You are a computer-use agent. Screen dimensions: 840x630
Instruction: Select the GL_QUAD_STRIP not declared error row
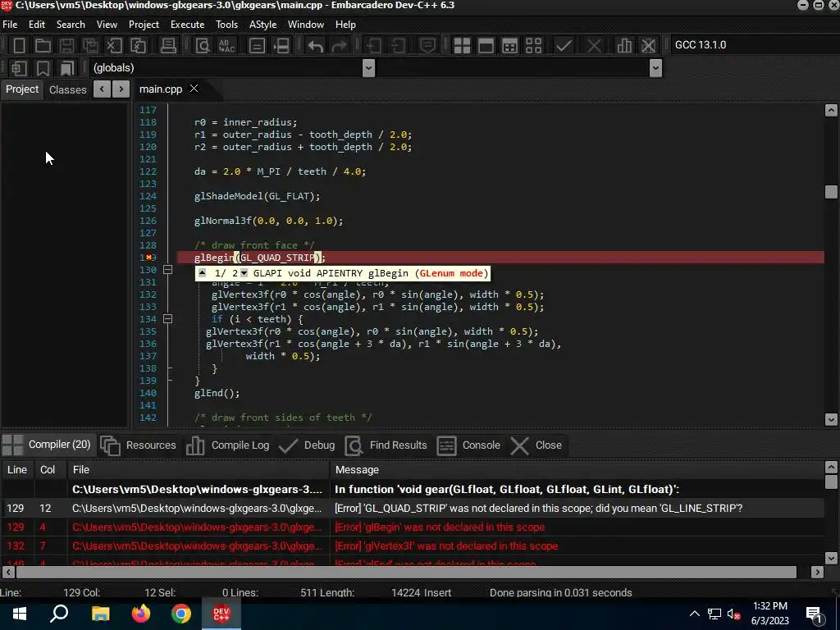click(413, 508)
